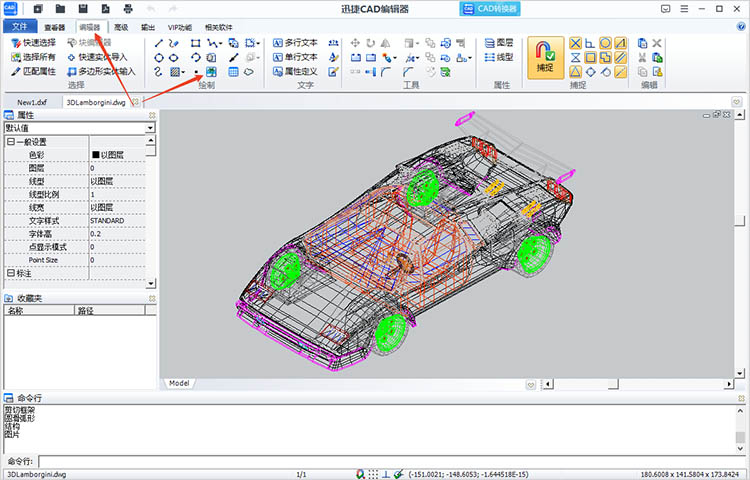
Task: Toggle the perpendicular snap mode
Action: point(590,44)
